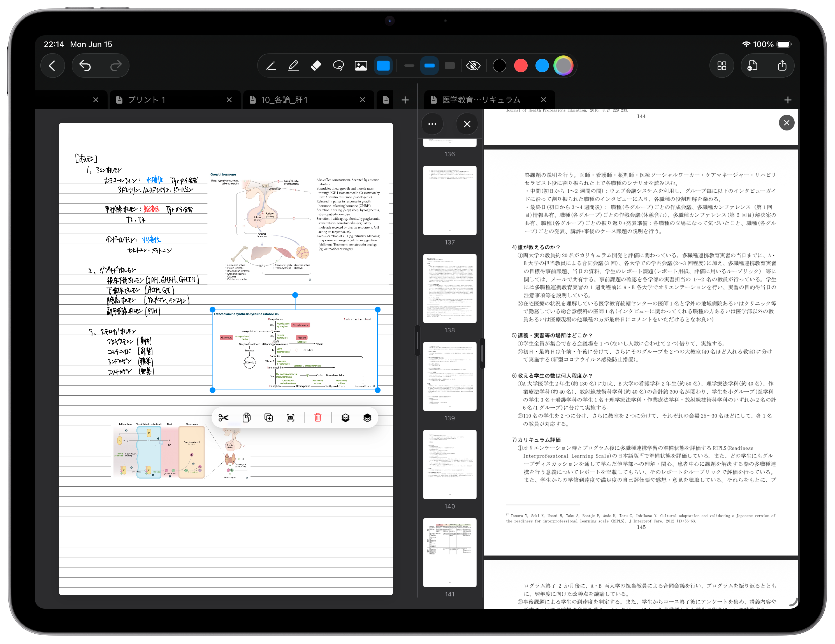
Task: Add a new tab in right pane
Action: click(x=788, y=100)
